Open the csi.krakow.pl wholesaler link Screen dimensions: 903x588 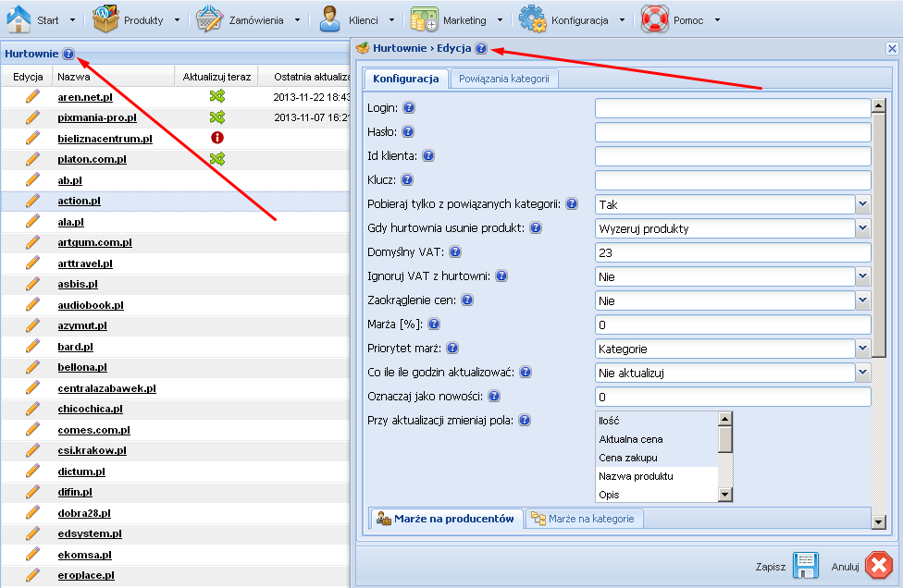pyautogui.click(x=93, y=450)
